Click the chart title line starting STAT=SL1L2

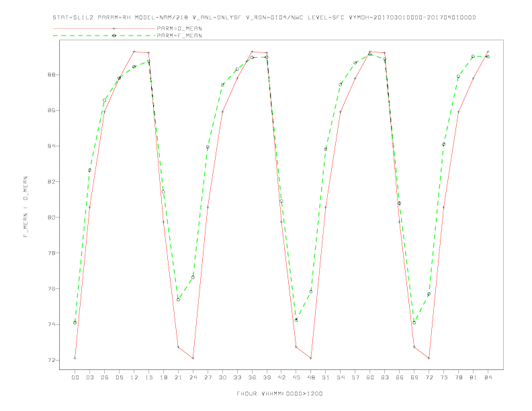point(264,17)
